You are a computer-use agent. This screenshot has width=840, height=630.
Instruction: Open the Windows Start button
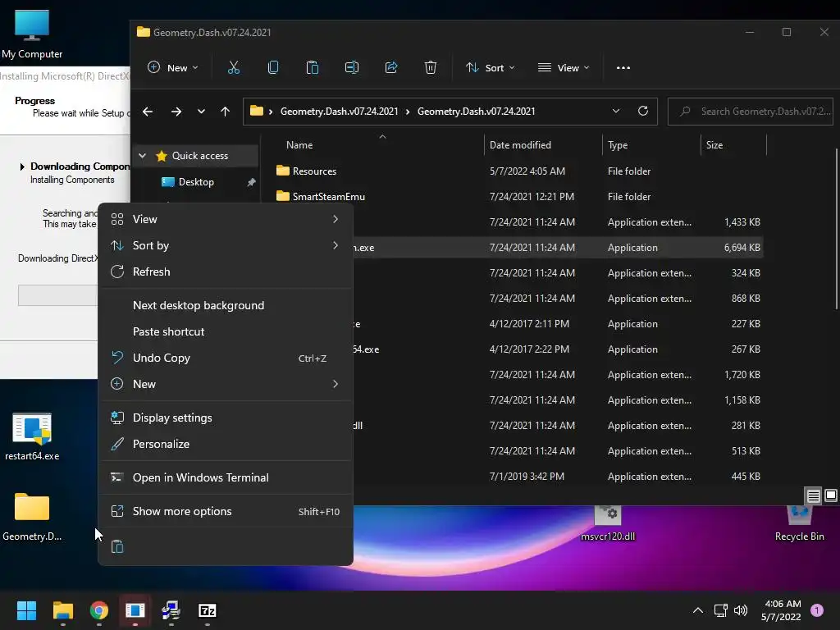click(x=26, y=610)
